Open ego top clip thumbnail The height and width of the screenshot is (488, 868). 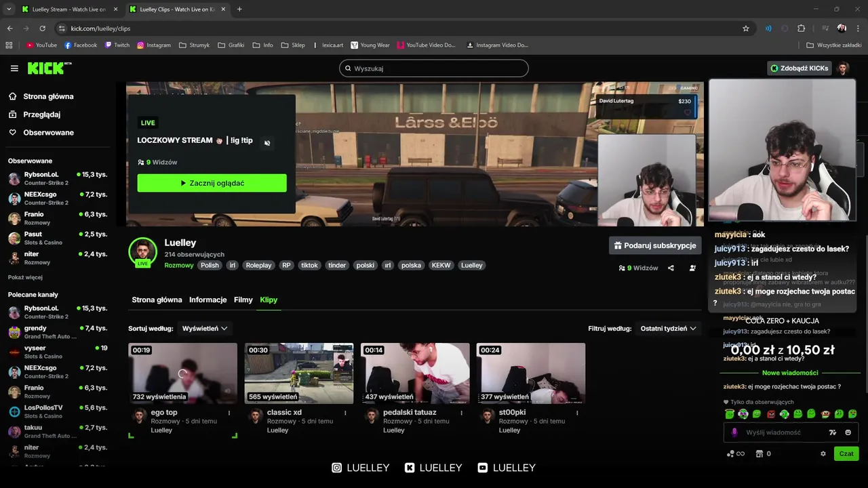click(183, 373)
